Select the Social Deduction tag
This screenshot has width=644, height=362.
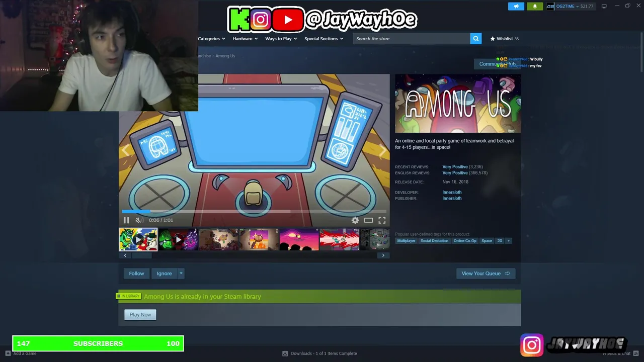434,241
